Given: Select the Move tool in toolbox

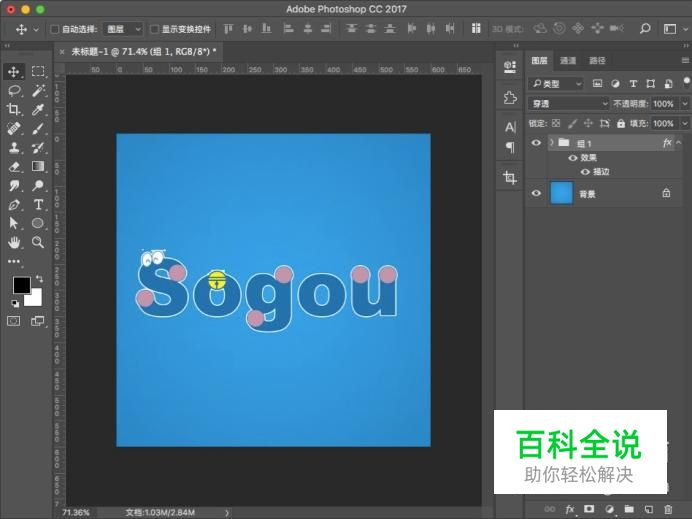Looking at the screenshot, I should (14, 71).
